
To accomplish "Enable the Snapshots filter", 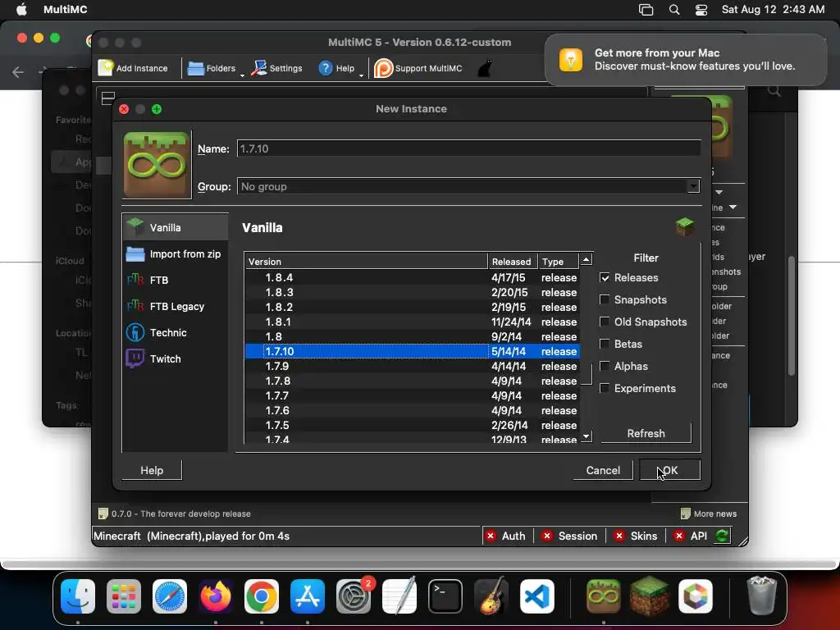I will tap(605, 299).
